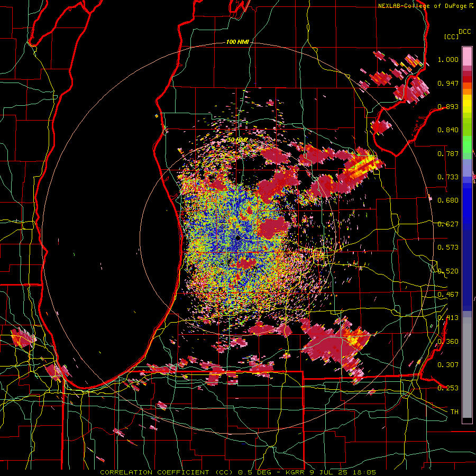Click the 0.467 scale value
Screen dimensions: 476x476
448,295
